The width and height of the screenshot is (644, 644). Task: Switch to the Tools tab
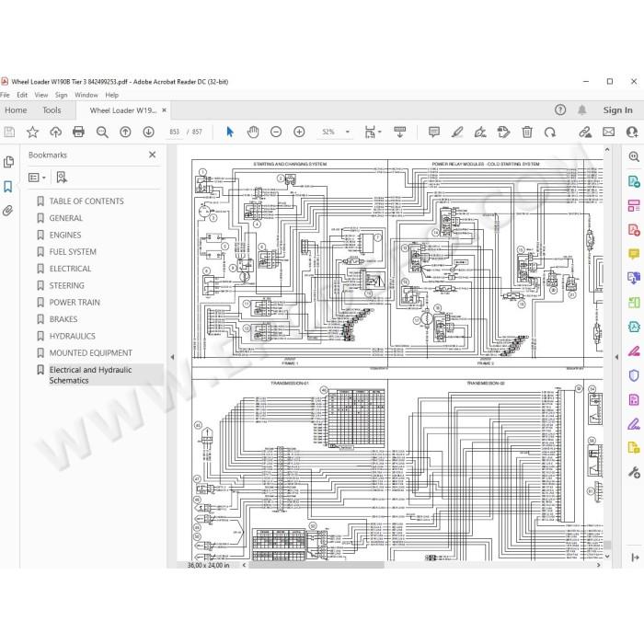pyautogui.click(x=52, y=110)
